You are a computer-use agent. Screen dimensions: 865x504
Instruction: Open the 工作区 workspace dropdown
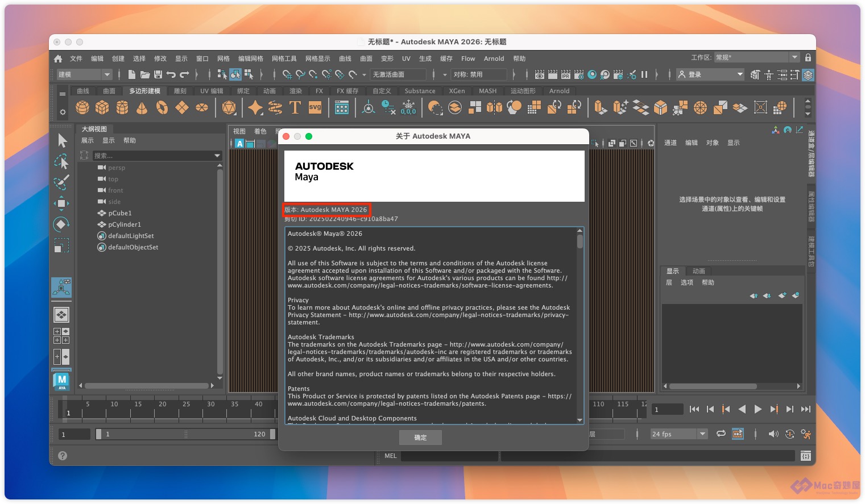point(756,57)
